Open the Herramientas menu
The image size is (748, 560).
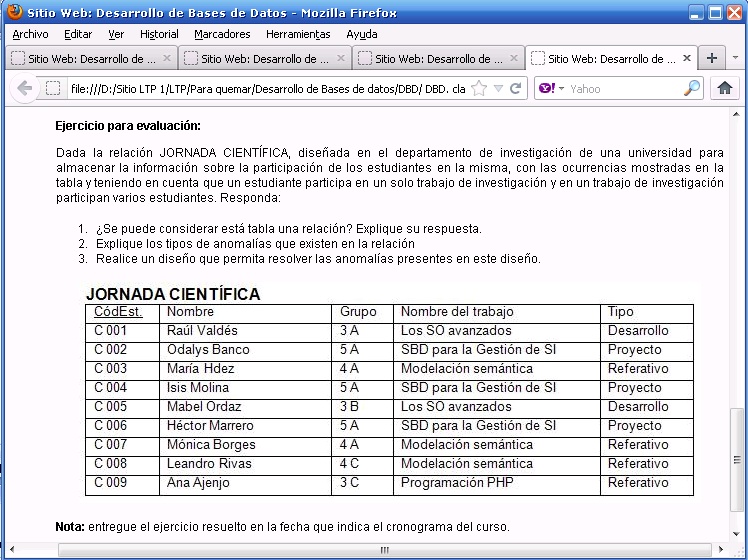(298, 34)
